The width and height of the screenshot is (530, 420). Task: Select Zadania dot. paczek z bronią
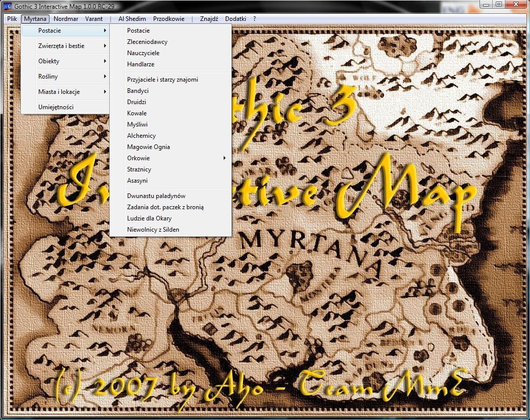171,207
